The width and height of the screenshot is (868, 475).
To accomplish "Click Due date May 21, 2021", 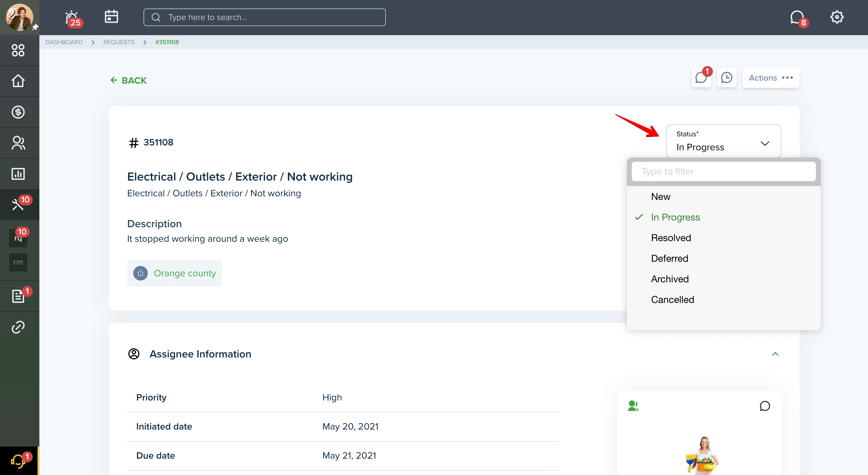I will click(349, 455).
